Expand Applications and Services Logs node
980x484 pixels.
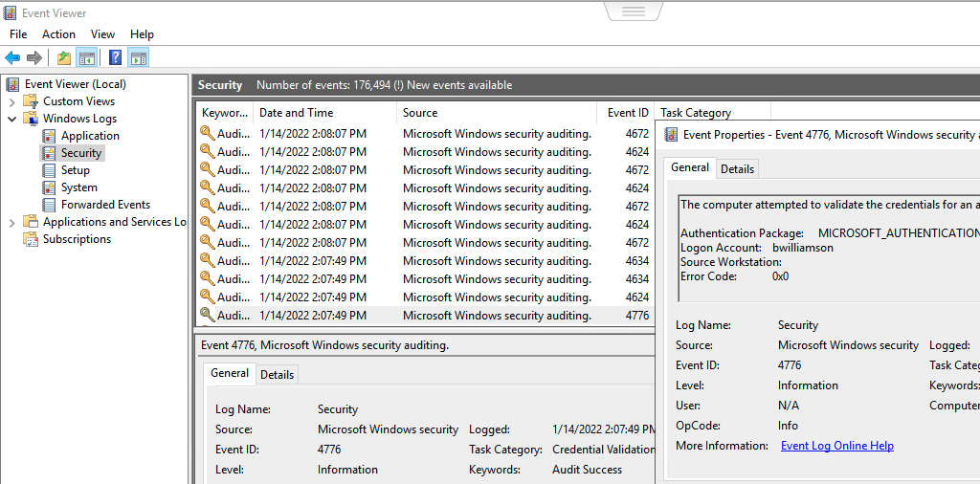click(11, 222)
